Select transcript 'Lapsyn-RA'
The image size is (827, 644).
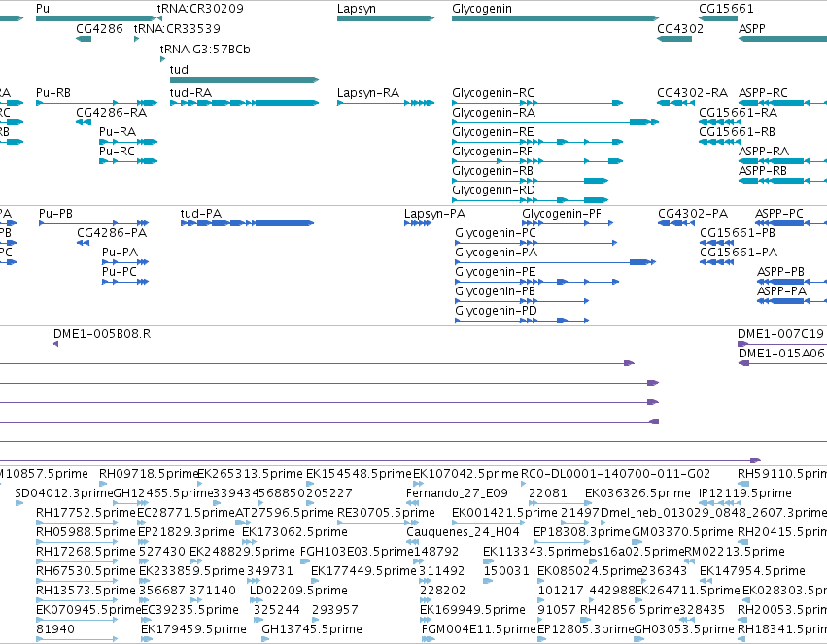368,93
